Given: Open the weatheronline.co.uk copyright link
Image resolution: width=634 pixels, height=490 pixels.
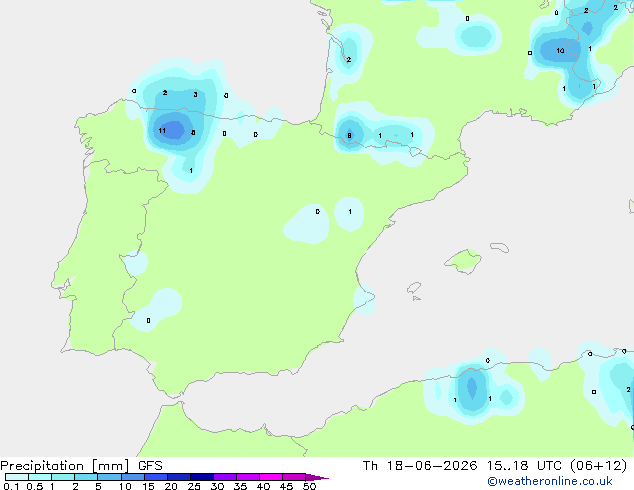Looking at the screenshot, I should click(550, 481).
